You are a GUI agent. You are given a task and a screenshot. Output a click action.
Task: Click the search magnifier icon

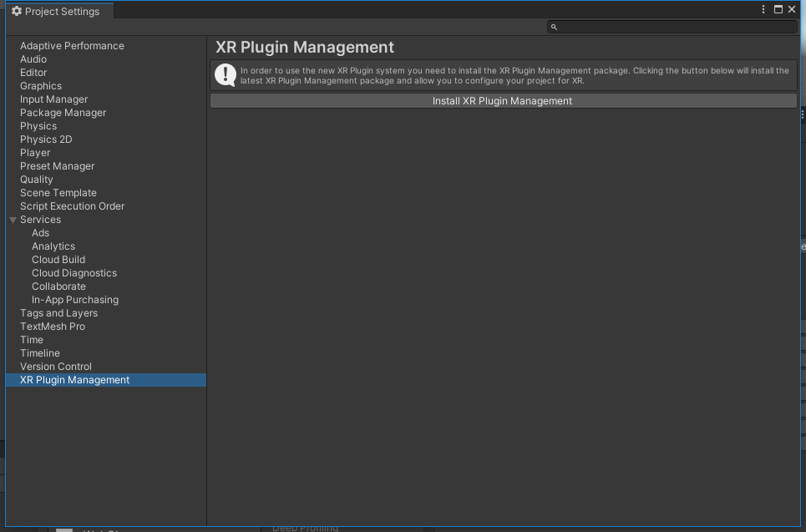pyautogui.click(x=554, y=27)
